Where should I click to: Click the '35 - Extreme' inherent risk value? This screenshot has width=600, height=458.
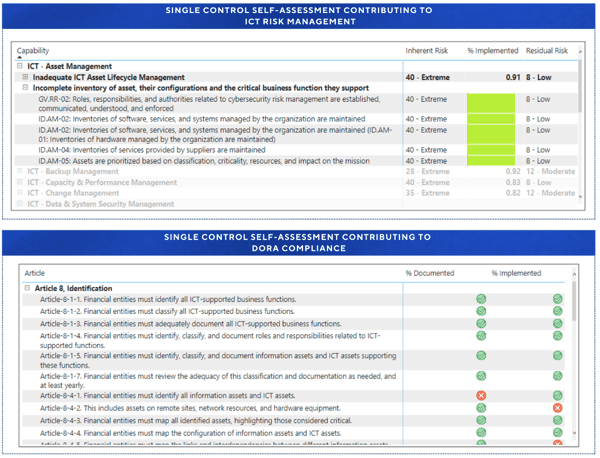427,193
